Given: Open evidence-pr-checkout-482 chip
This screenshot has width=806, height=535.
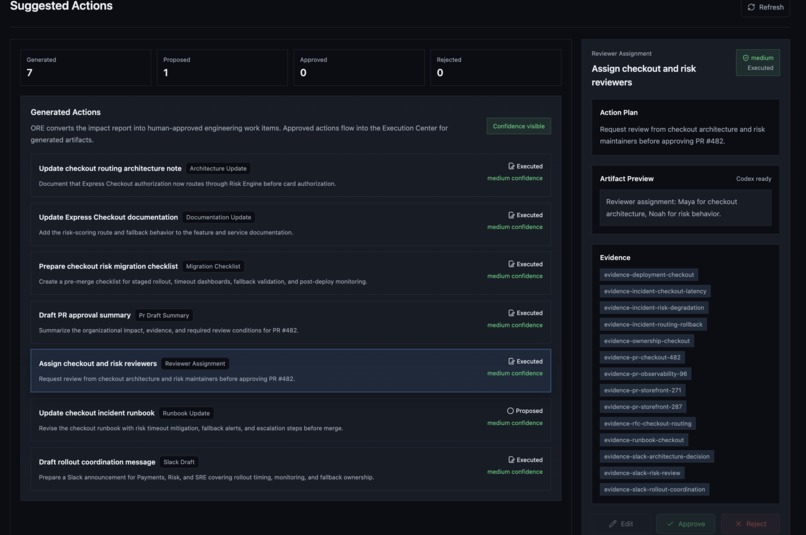Looking at the screenshot, I should click(x=642, y=358).
